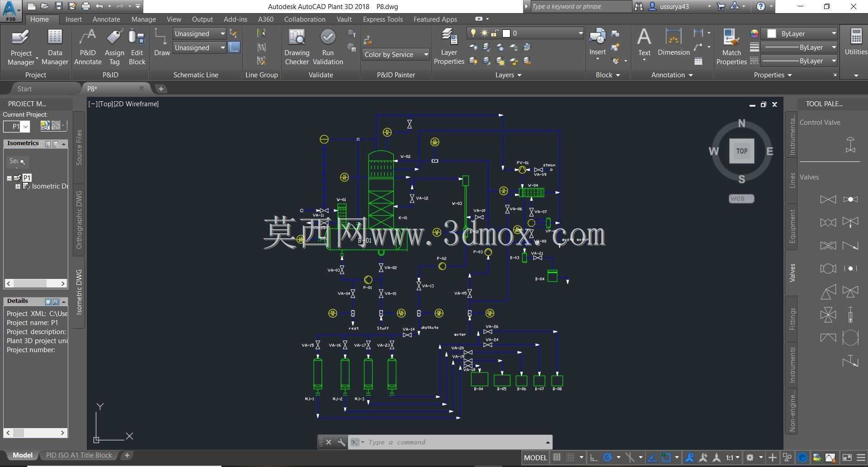Click the search binoculars icon

(638, 6)
